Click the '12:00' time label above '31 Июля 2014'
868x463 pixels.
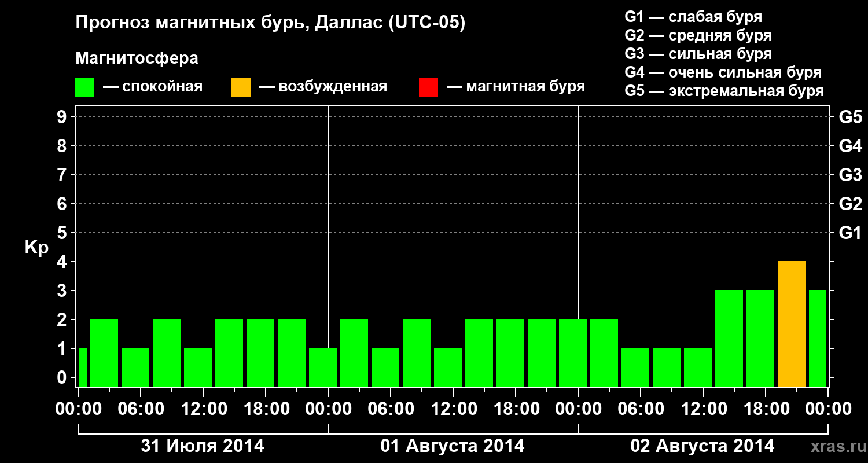pyautogui.click(x=204, y=409)
